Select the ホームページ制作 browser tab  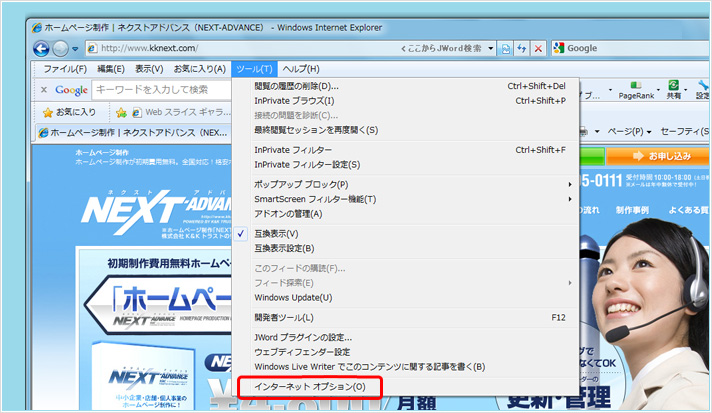click(x=134, y=133)
